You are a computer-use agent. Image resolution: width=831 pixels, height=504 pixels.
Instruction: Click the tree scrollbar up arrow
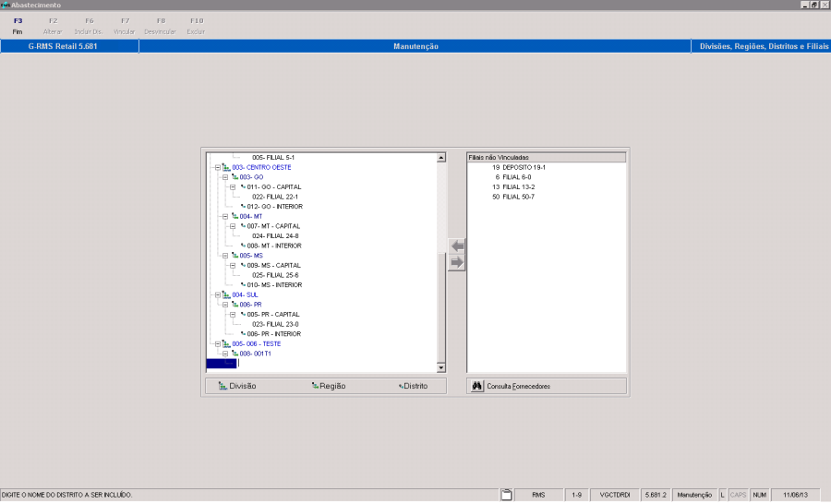coord(441,158)
